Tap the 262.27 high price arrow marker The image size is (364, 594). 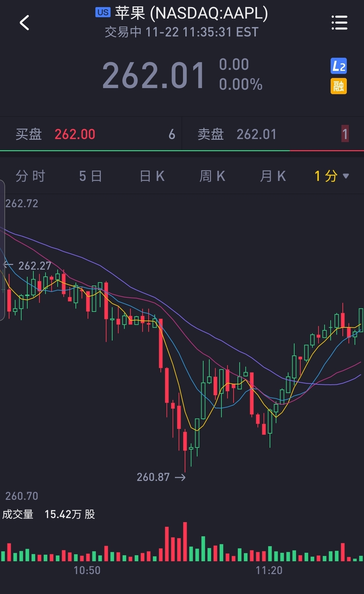tap(27, 266)
